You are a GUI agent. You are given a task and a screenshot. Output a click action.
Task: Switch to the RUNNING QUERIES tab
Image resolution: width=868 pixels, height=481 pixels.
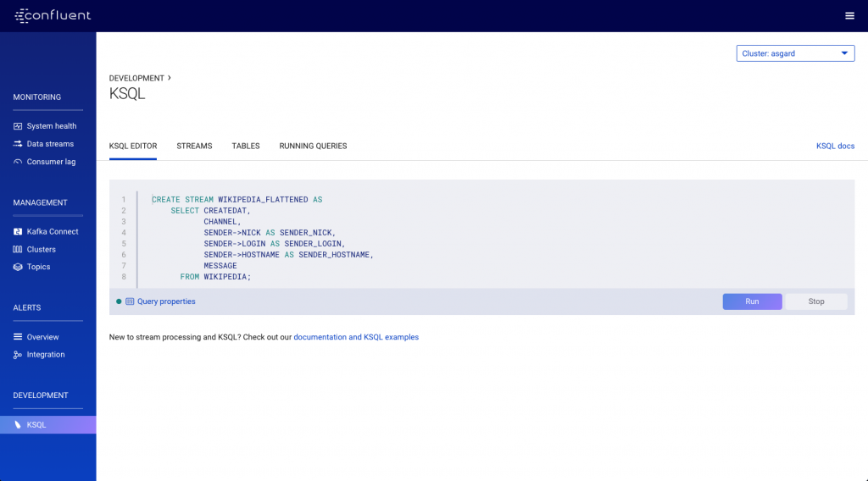pos(313,146)
